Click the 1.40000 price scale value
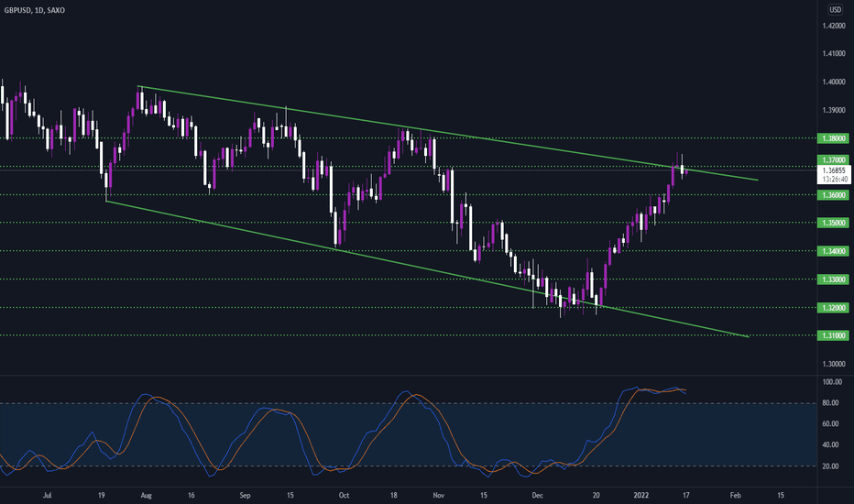This screenshot has height=504, width=854. tap(834, 82)
